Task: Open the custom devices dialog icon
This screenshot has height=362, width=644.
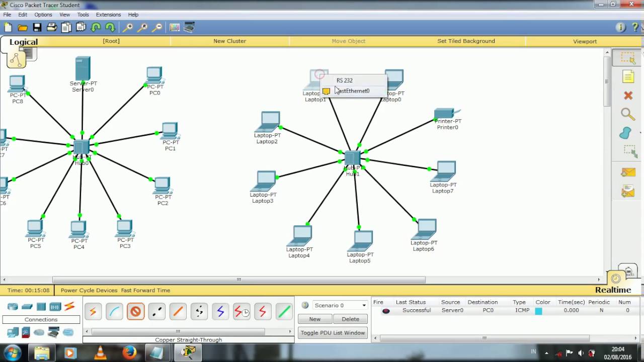Action: click(189, 28)
